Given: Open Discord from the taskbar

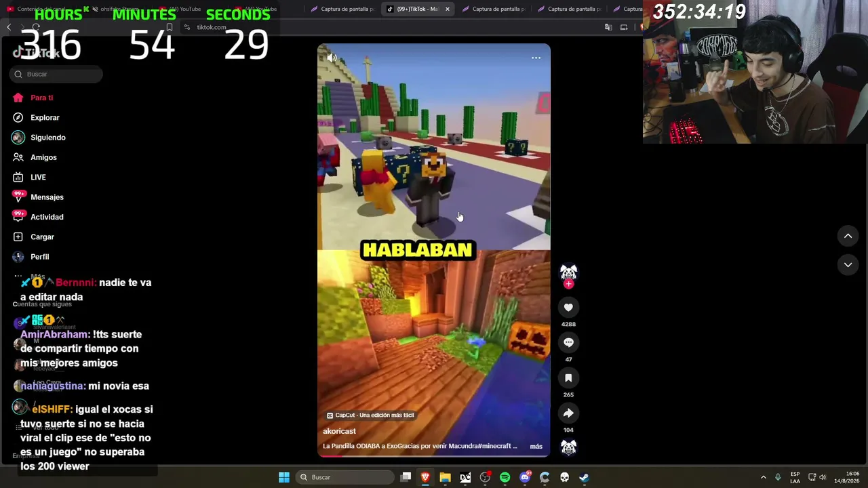Looking at the screenshot, I should 525,477.
